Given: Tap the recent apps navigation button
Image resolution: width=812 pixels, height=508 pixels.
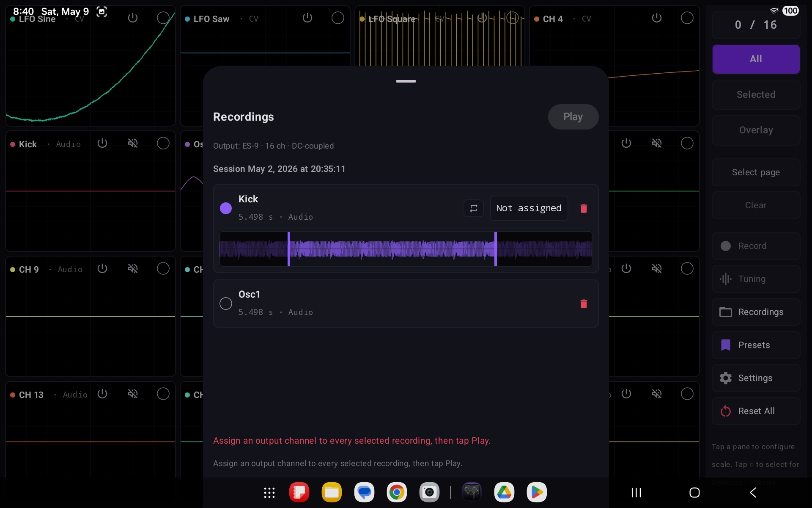Looking at the screenshot, I should [636, 492].
